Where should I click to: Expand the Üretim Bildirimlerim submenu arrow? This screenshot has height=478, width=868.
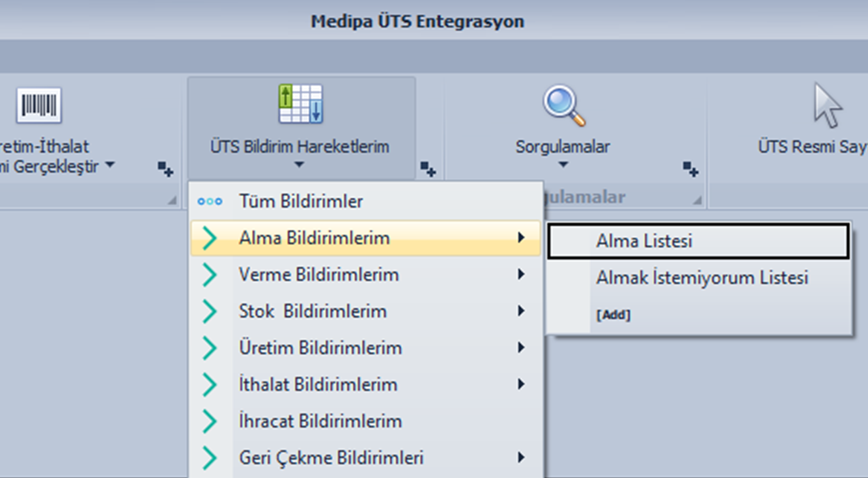(x=521, y=348)
